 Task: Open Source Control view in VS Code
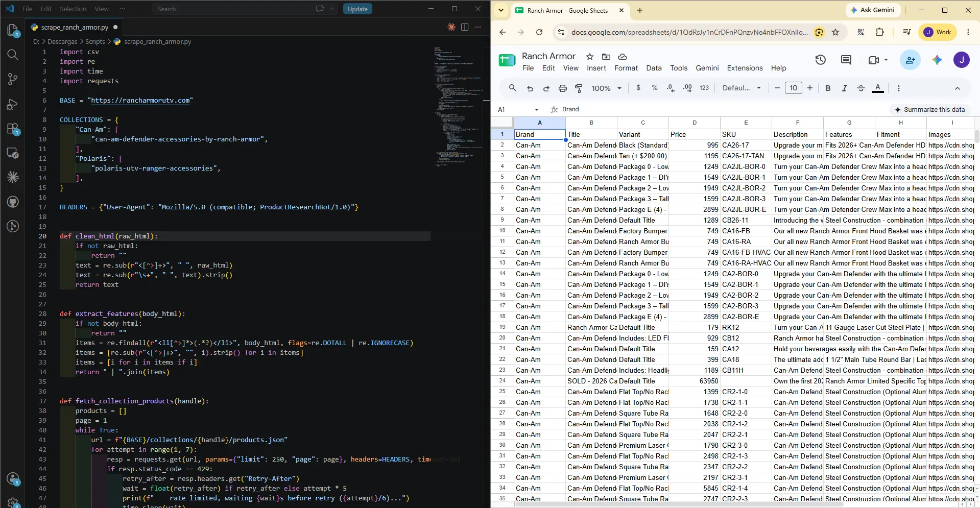13,79
